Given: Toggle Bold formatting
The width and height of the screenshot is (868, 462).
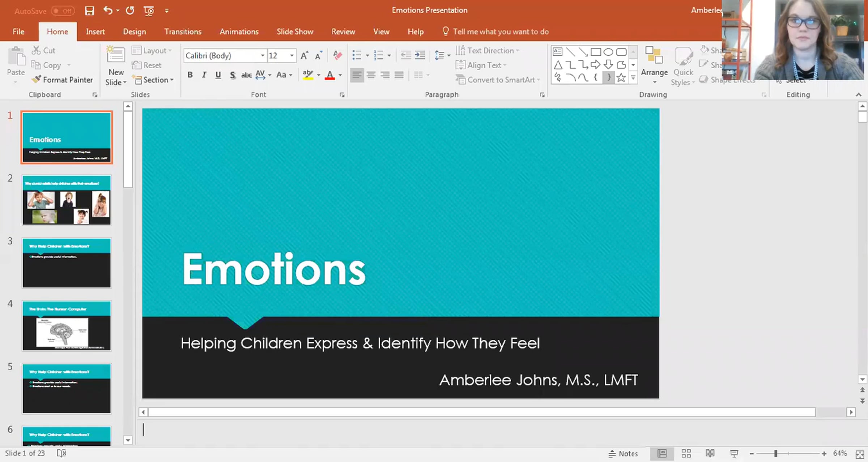Looking at the screenshot, I should 190,75.
